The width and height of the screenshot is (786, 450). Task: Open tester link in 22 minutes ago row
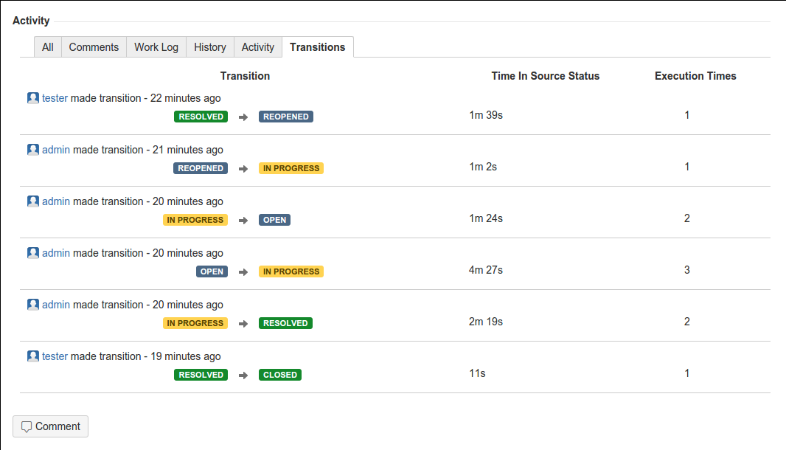point(55,98)
